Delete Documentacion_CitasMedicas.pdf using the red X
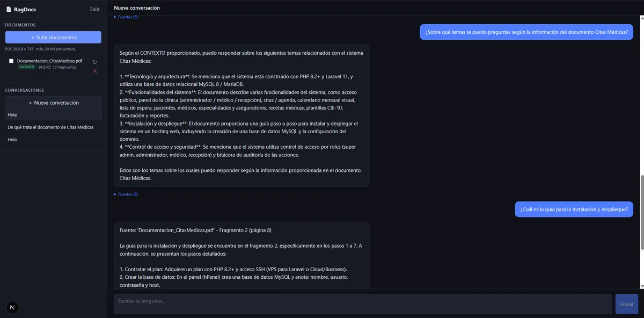This screenshot has height=318, width=644. [95, 71]
